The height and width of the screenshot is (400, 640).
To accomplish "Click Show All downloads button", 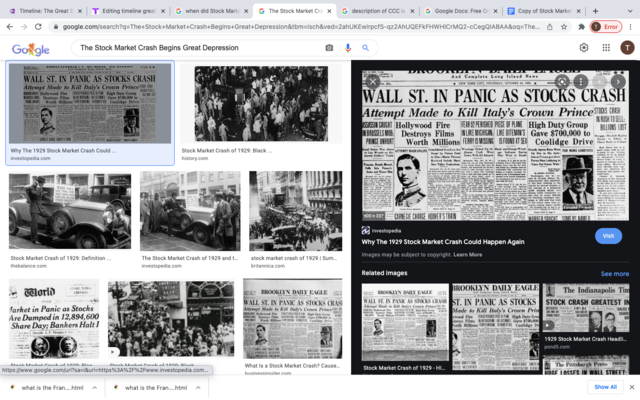I will (x=605, y=387).
